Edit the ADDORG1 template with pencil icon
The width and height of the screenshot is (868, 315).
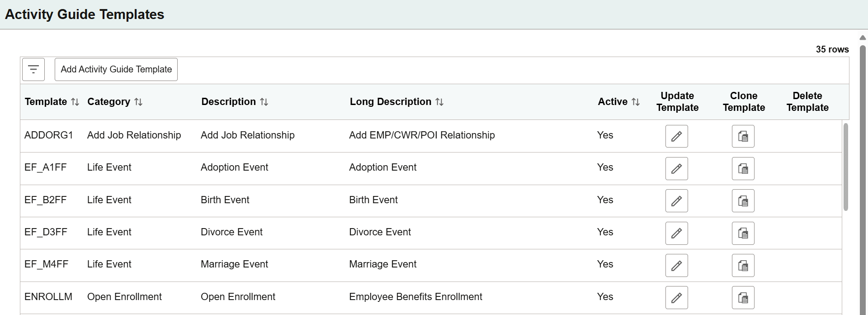coord(676,136)
